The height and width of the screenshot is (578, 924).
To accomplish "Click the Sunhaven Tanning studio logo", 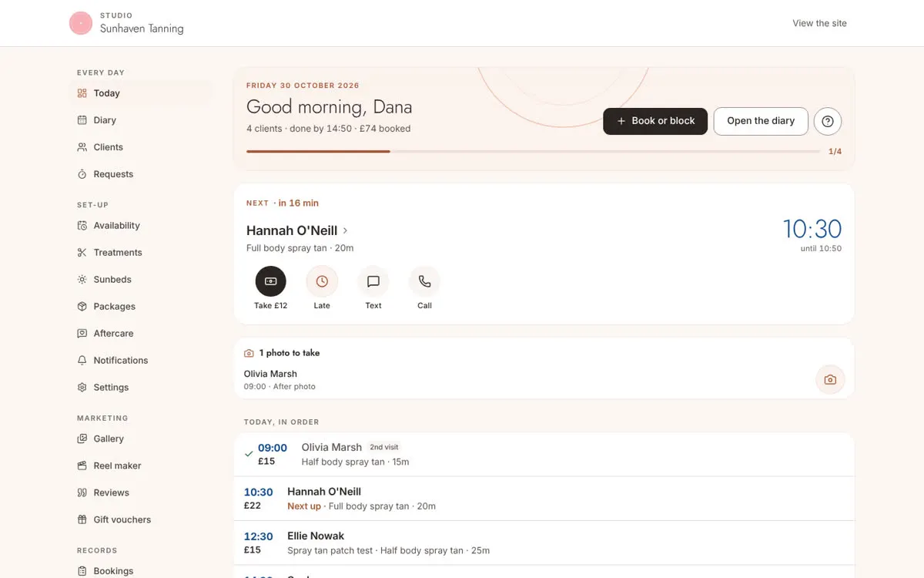I will tap(81, 23).
